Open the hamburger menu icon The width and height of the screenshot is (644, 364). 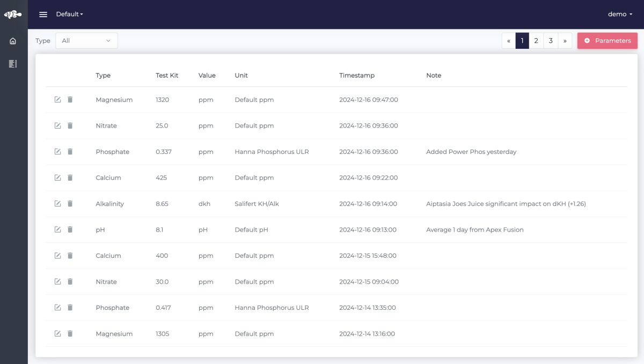point(43,14)
